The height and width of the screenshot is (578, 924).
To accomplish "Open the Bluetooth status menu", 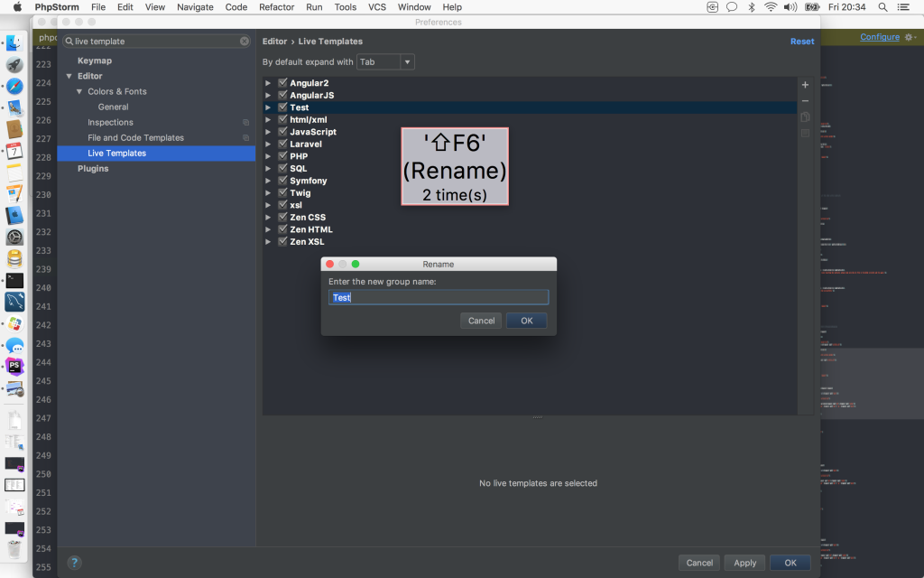I will 751,6.
